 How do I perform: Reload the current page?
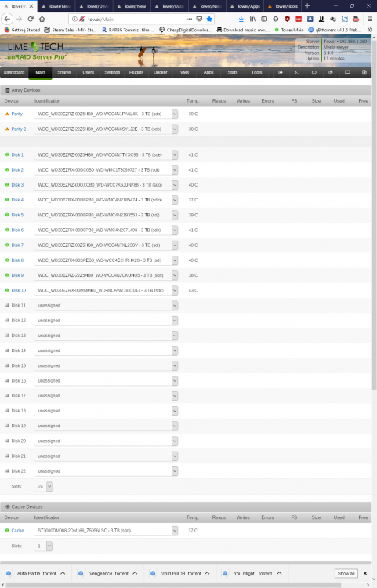point(31,19)
